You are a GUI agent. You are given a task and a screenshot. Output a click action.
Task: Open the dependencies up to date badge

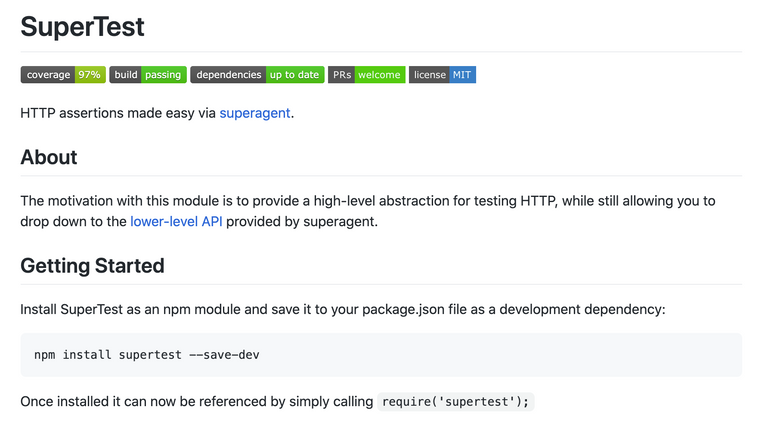point(257,75)
